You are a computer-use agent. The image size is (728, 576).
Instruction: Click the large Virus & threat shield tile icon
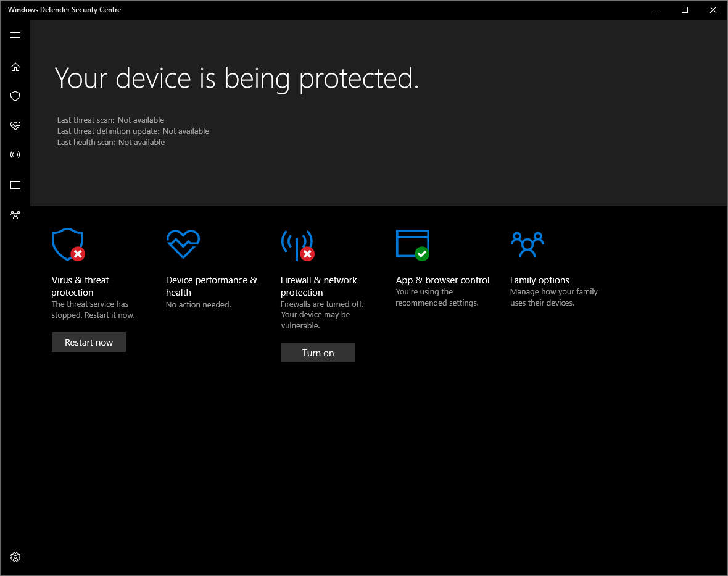(x=67, y=244)
